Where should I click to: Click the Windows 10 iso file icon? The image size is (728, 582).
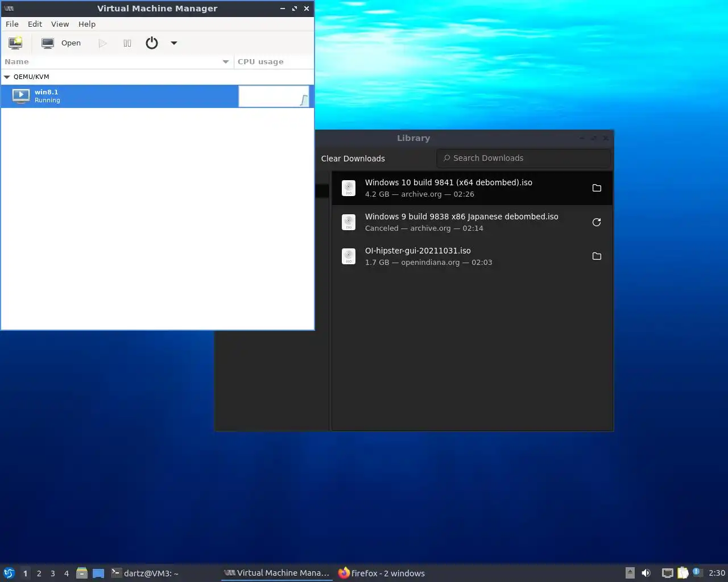coord(349,188)
